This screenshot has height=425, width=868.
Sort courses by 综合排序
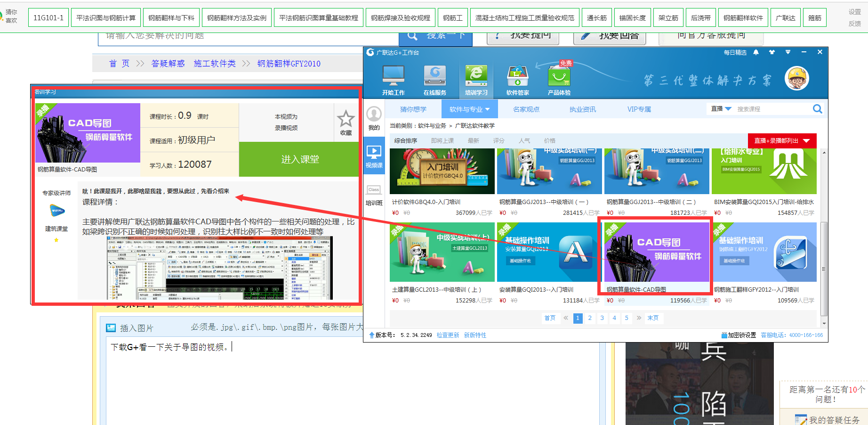[406, 141]
